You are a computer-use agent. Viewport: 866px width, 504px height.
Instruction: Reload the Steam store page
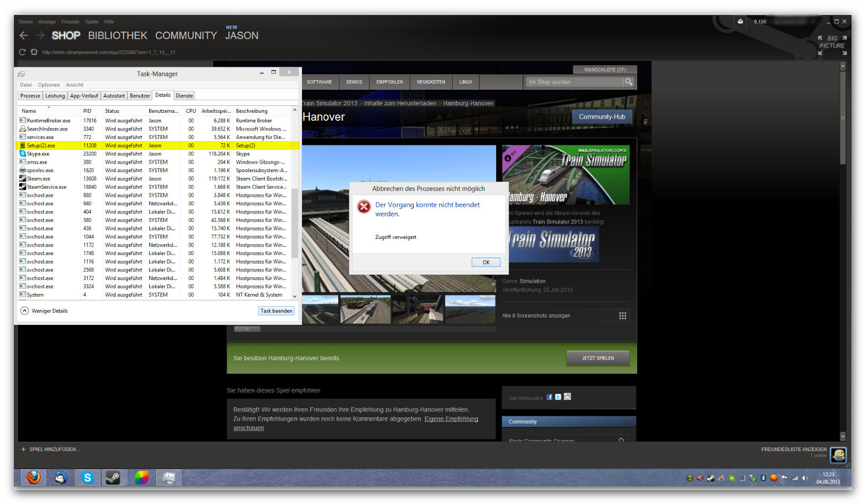tap(22, 52)
